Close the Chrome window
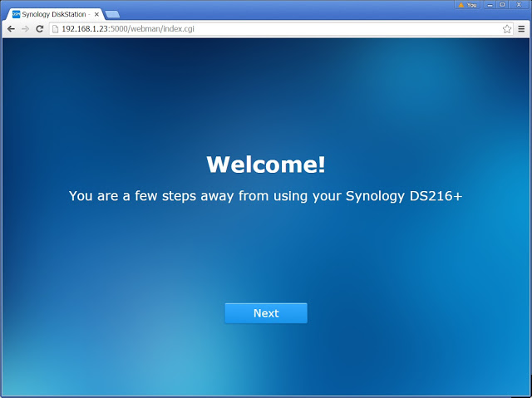This screenshot has height=398, width=532. [x=519, y=5]
